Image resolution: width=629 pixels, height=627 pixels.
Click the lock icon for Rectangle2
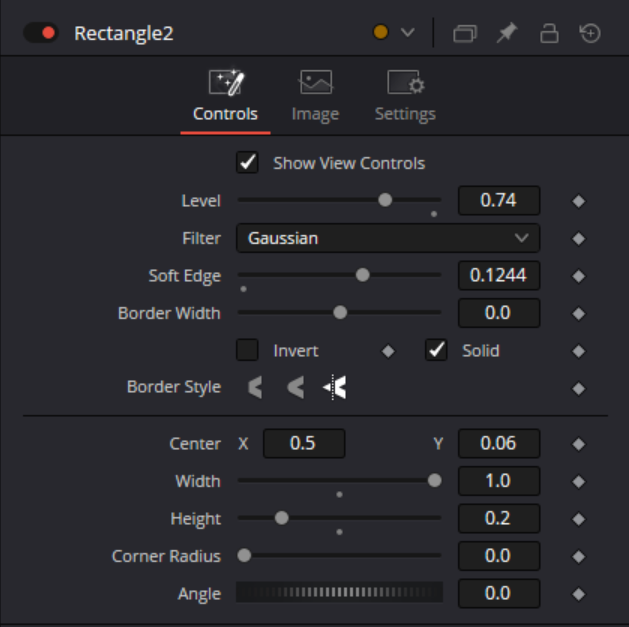(548, 33)
